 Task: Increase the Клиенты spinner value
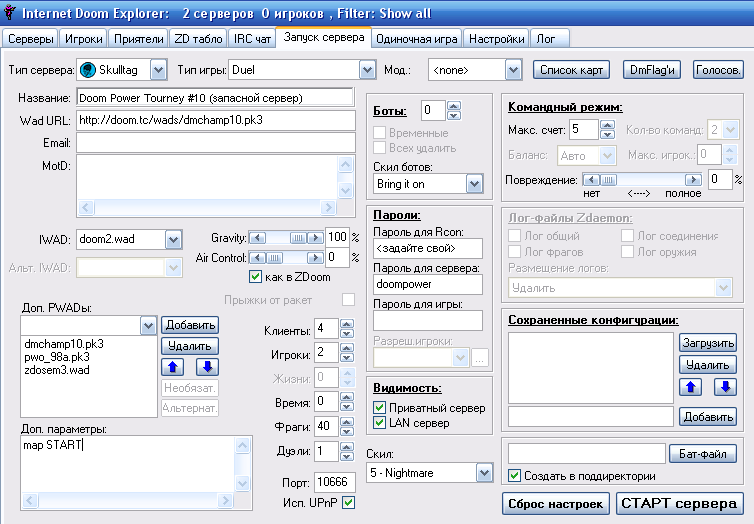(347, 324)
